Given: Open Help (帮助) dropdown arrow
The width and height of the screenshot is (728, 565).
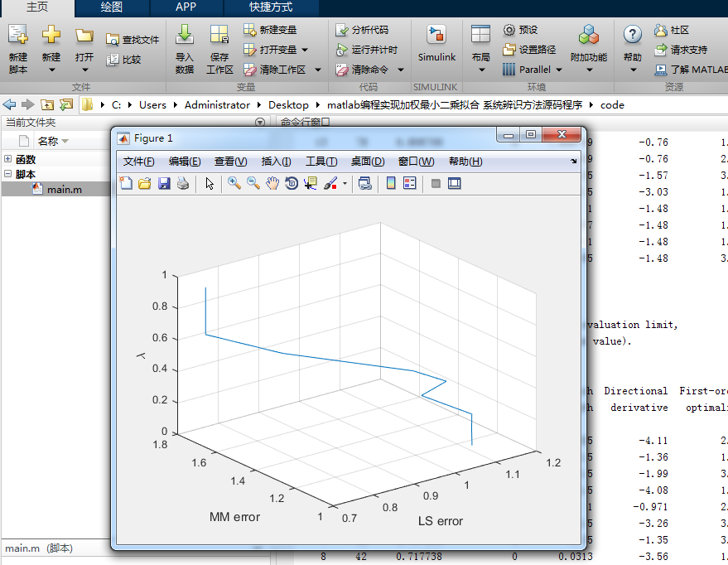Looking at the screenshot, I should point(634,70).
